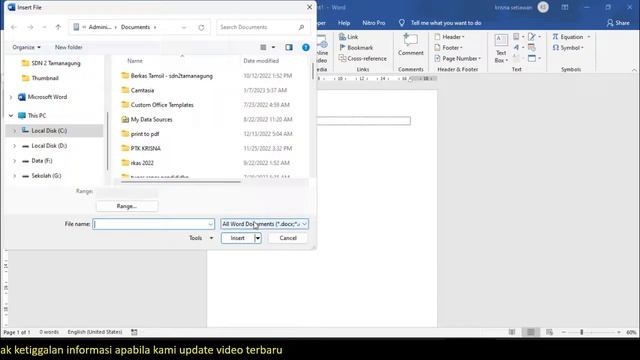Image resolution: width=640 pixels, height=360 pixels.
Task: Expand the Data (F:) tree node
Action: click(x=15, y=161)
